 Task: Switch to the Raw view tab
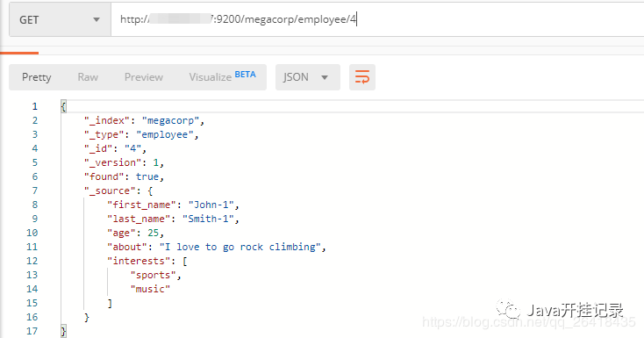(x=88, y=77)
